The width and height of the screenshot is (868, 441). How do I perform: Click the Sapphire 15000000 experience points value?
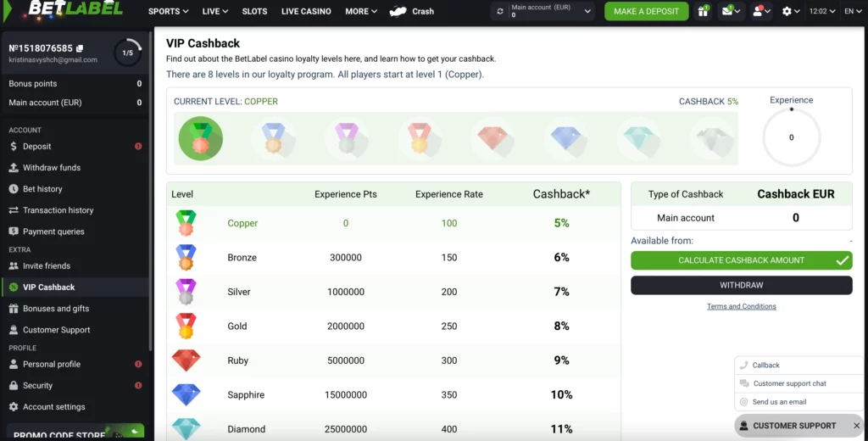click(346, 395)
